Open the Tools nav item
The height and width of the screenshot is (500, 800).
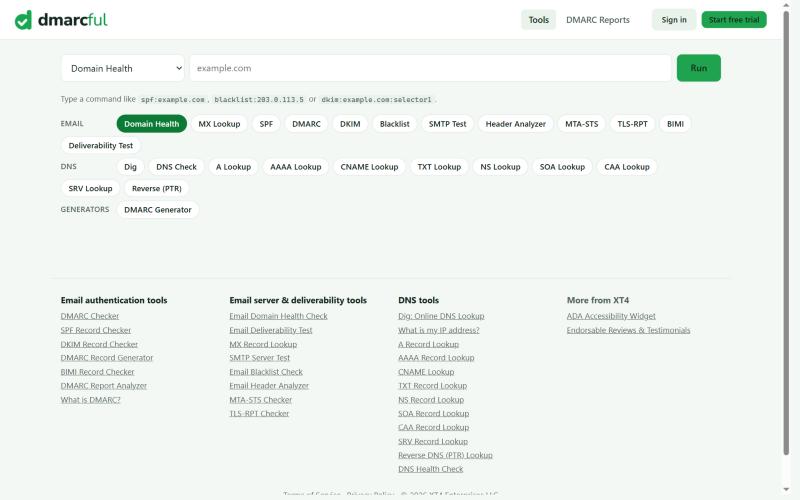point(538,20)
